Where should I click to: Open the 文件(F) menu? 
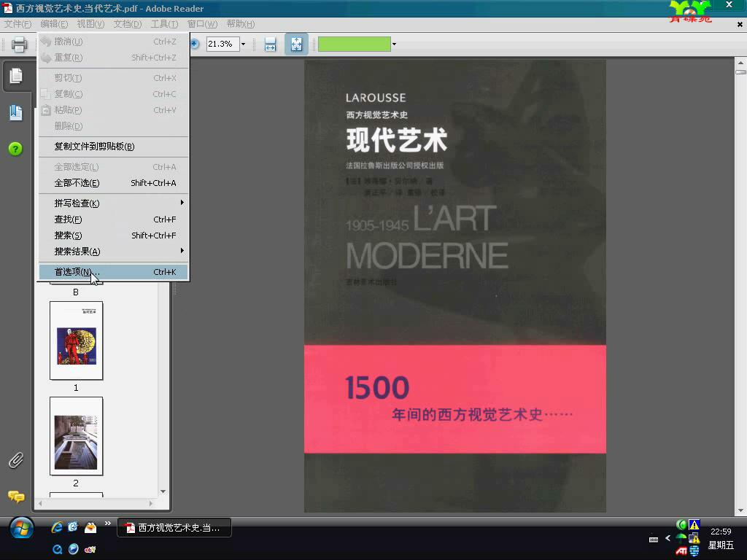(x=18, y=24)
